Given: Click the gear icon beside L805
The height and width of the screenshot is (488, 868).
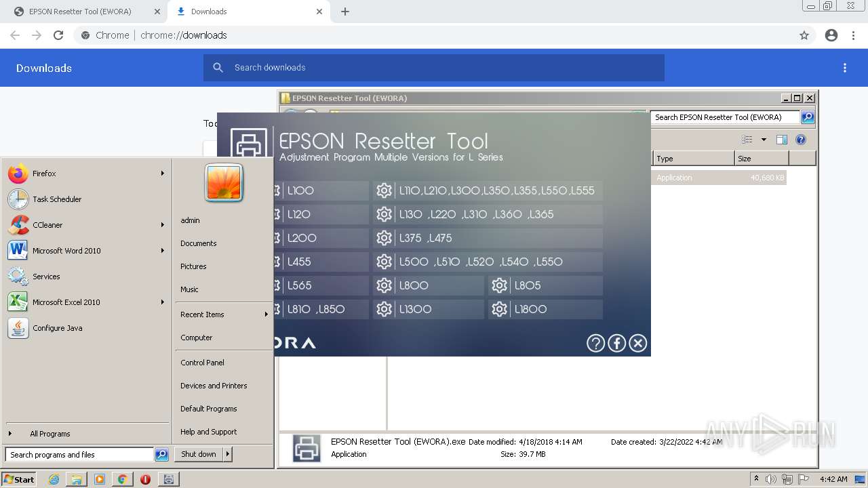Looking at the screenshot, I should [x=500, y=285].
